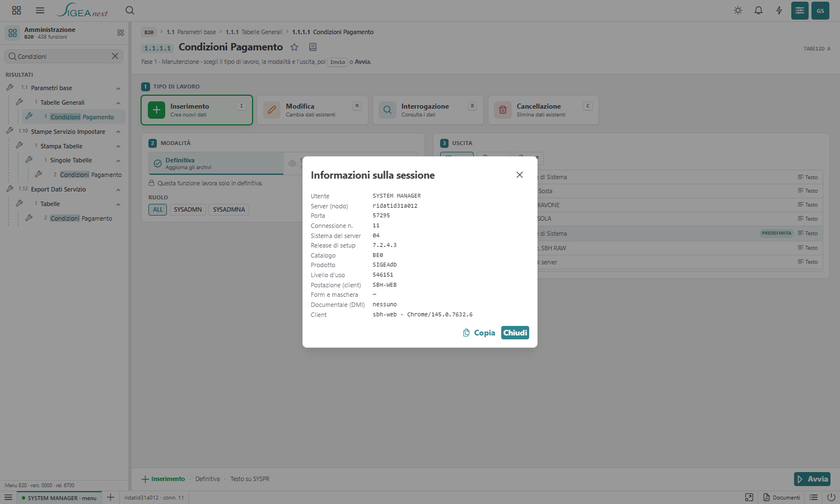Focus the Condizioni search input
The height and width of the screenshot is (504, 840).
click(x=63, y=56)
